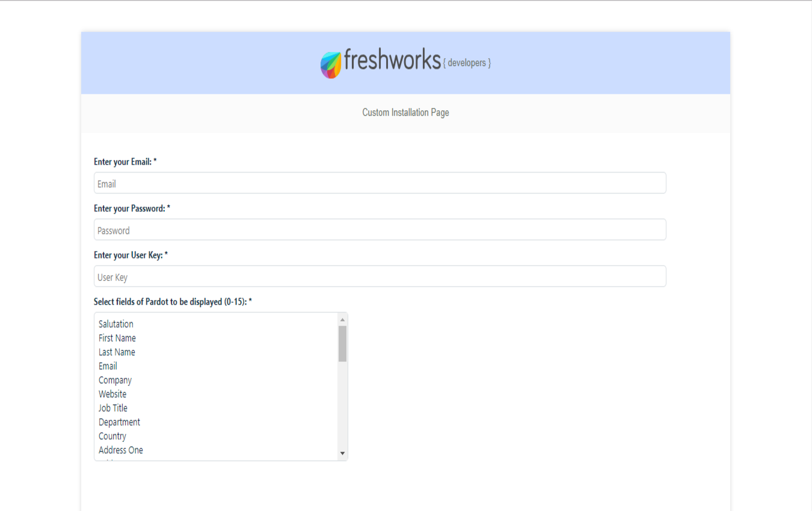Select Email in the Pardot fields list
This screenshot has height=511, width=812.
click(107, 366)
